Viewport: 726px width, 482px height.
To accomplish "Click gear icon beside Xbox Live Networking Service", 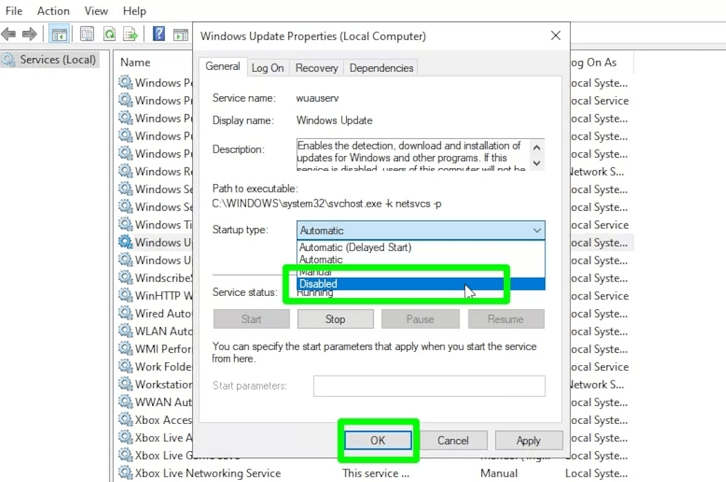I will pyautogui.click(x=125, y=473).
